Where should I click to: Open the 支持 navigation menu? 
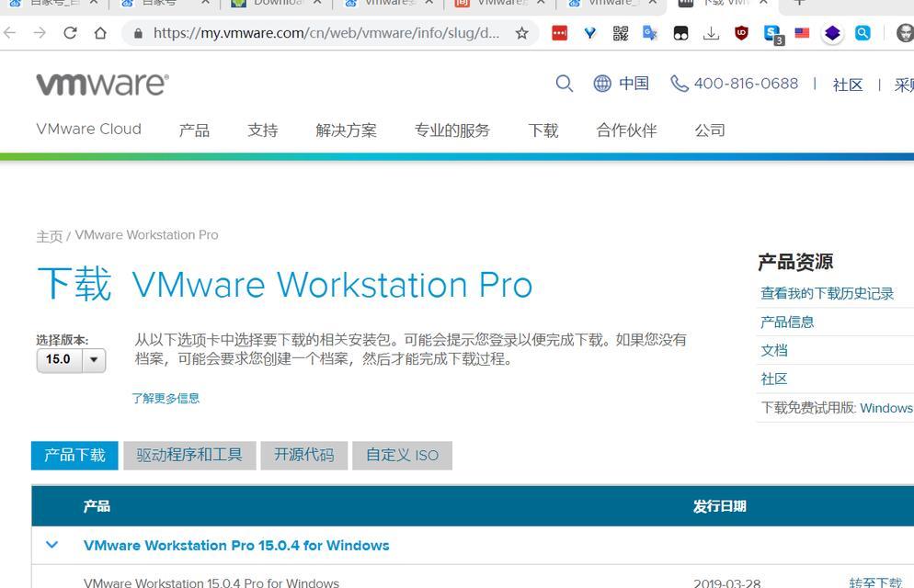263,130
